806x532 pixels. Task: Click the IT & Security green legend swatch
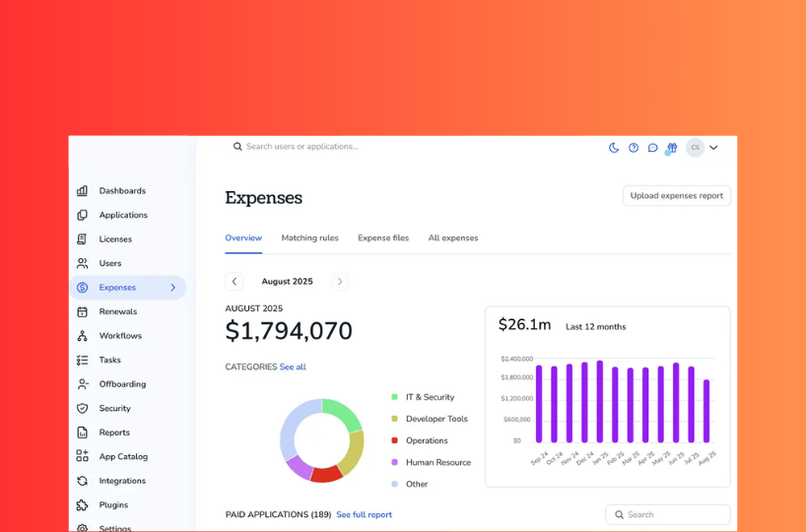(395, 397)
